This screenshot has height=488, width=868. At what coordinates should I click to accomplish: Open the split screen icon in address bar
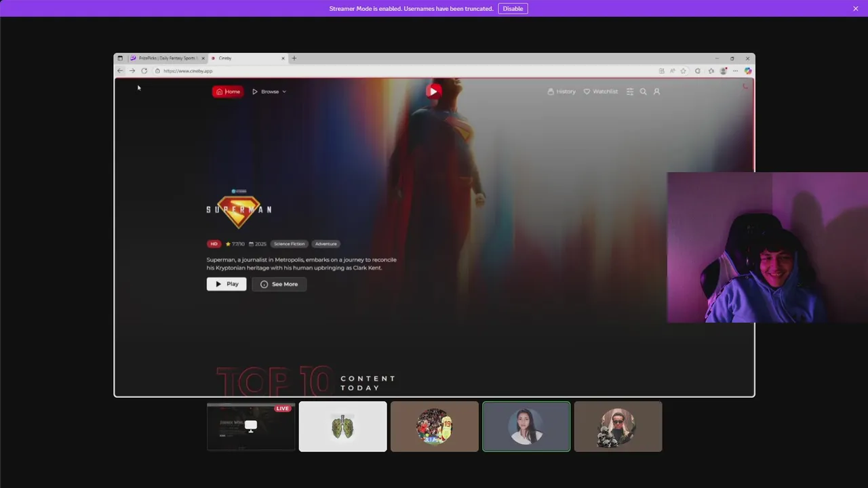[662, 71]
